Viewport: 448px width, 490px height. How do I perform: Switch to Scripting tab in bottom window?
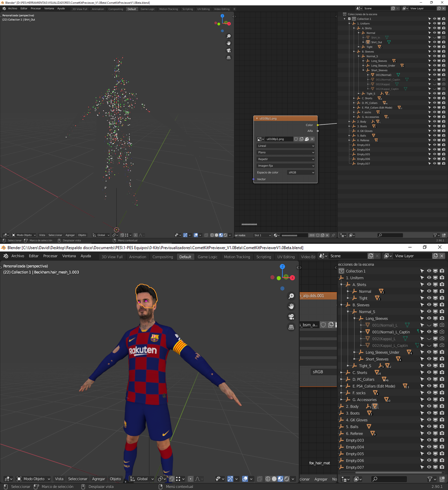click(x=264, y=257)
